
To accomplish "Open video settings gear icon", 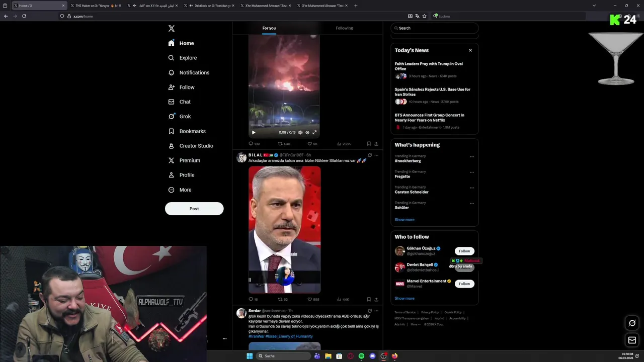I will tap(307, 132).
